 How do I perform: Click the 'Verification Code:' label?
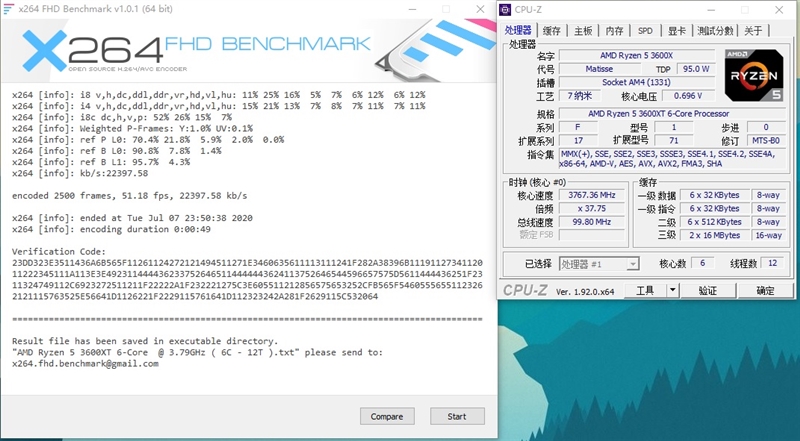[x=59, y=252]
